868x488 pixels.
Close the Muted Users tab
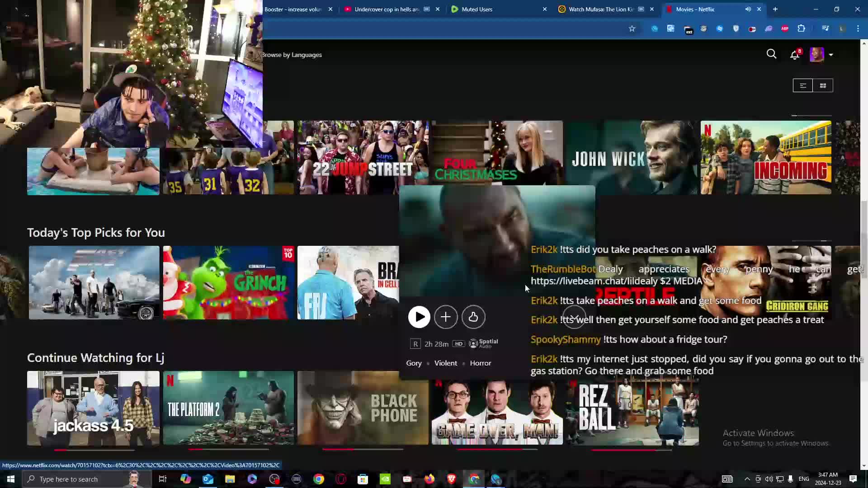544,9
